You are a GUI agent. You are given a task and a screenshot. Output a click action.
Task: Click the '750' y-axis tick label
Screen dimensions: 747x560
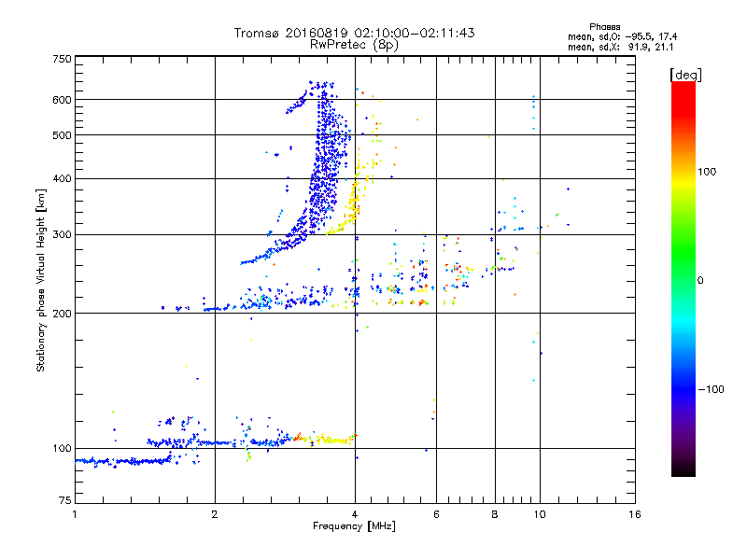tap(62, 59)
